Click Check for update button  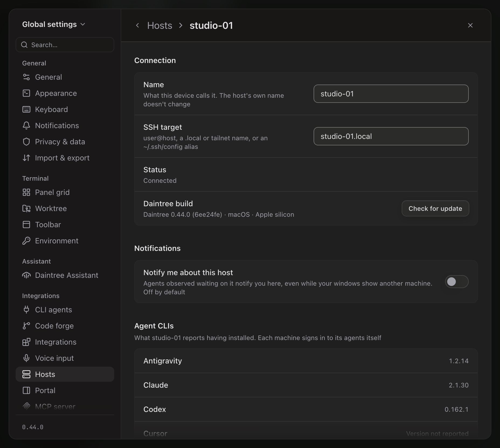(x=435, y=208)
